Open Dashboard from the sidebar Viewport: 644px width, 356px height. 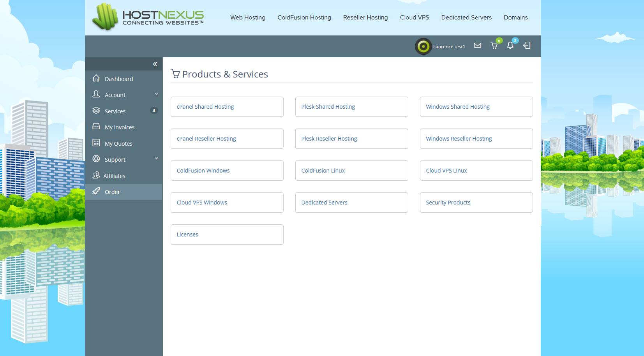tap(118, 79)
